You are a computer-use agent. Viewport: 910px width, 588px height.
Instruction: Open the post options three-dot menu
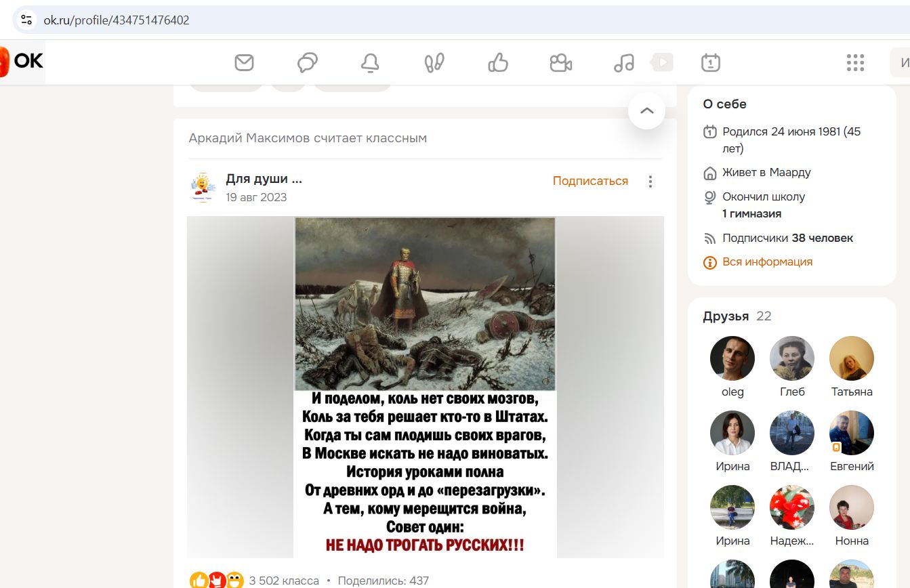[x=650, y=182]
